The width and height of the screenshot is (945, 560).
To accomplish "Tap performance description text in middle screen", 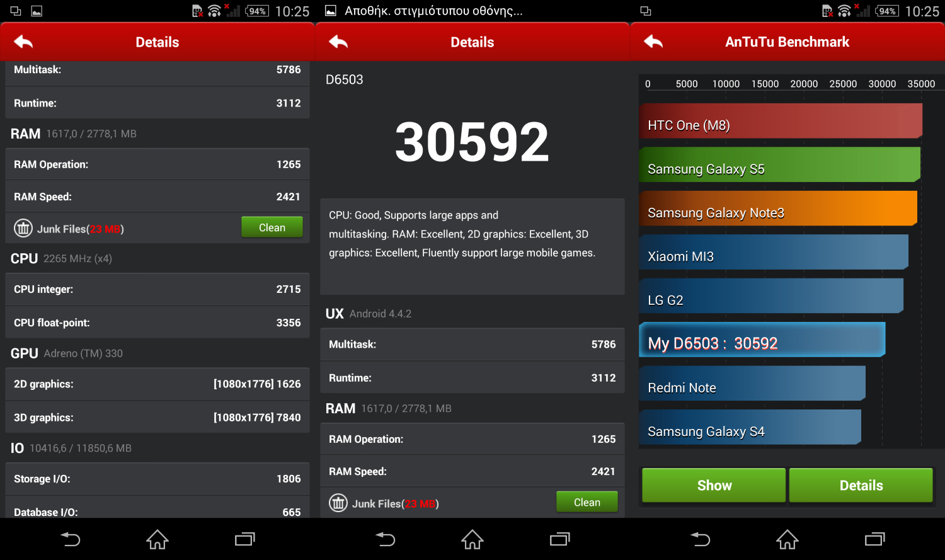I will [462, 234].
